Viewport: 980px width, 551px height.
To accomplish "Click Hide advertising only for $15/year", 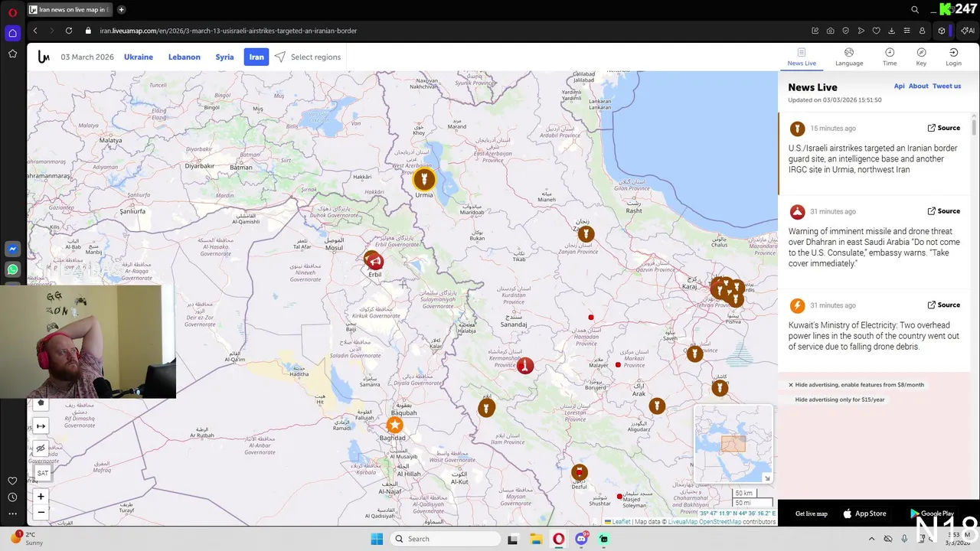I will pyautogui.click(x=840, y=399).
